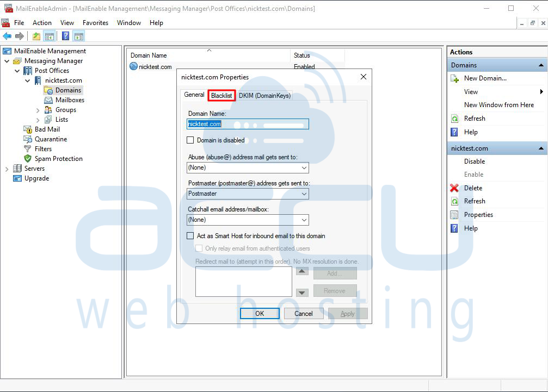Click the Refresh icon under Domains section

point(454,119)
